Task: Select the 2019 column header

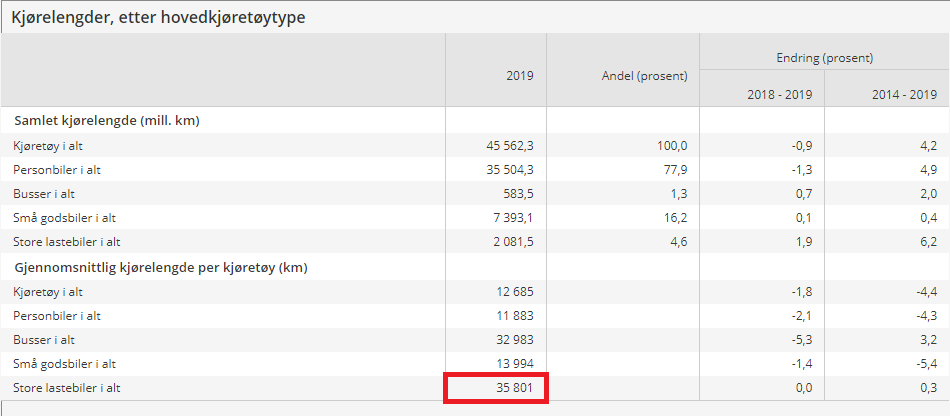Action: 521,76
